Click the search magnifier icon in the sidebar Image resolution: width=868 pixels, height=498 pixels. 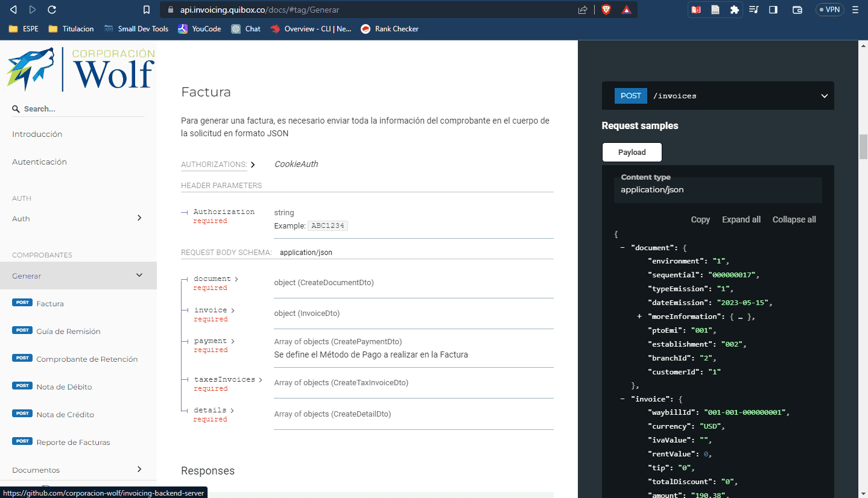point(15,109)
